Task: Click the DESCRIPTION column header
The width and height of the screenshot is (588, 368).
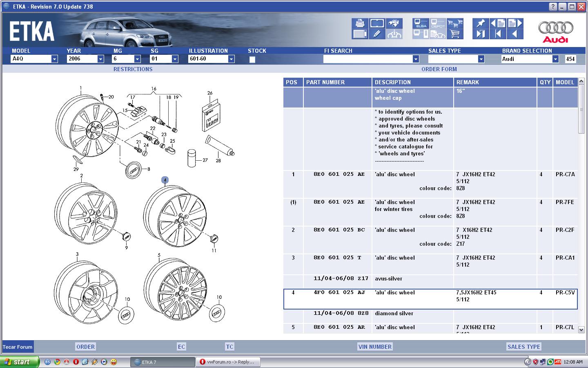Action: 412,82
